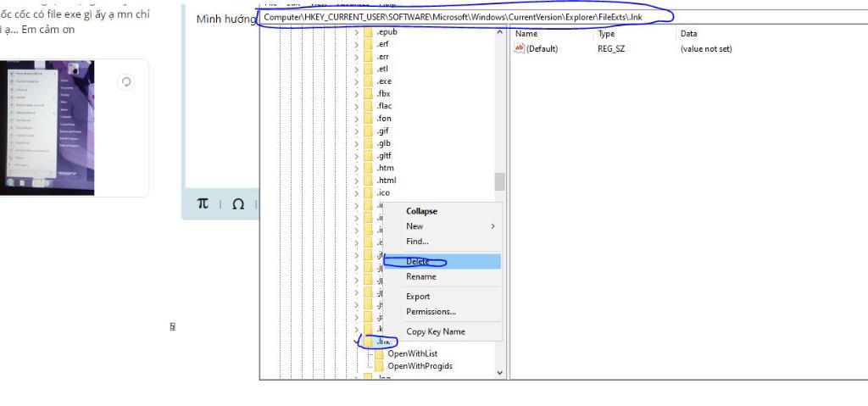This screenshot has height=406, width=868.
Task: Click the tree pane scroll-down arrow
Action: (500, 373)
